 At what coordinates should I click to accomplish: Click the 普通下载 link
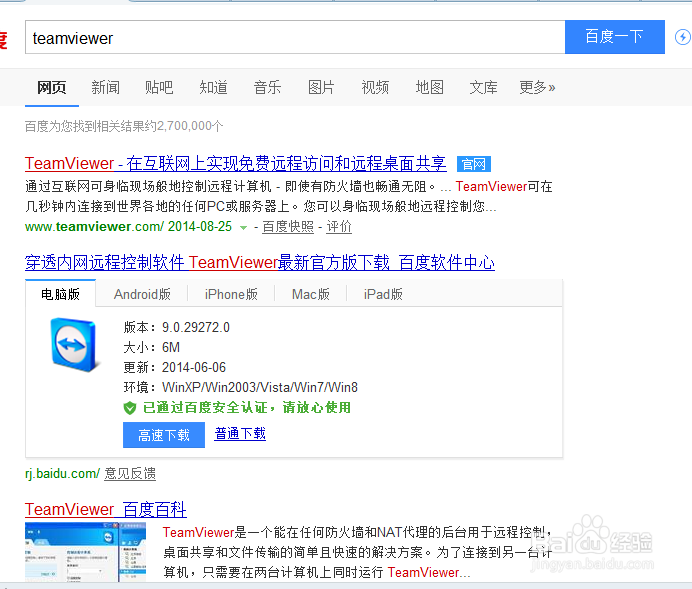[x=240, y=433]
